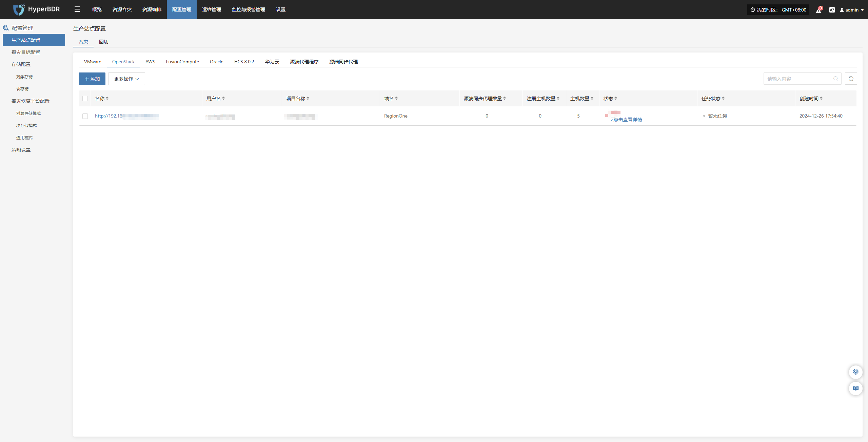Screen dimensions: 868x442
Task: Check the http://192.16 row checkbox
Action: [x=85, y=116]
